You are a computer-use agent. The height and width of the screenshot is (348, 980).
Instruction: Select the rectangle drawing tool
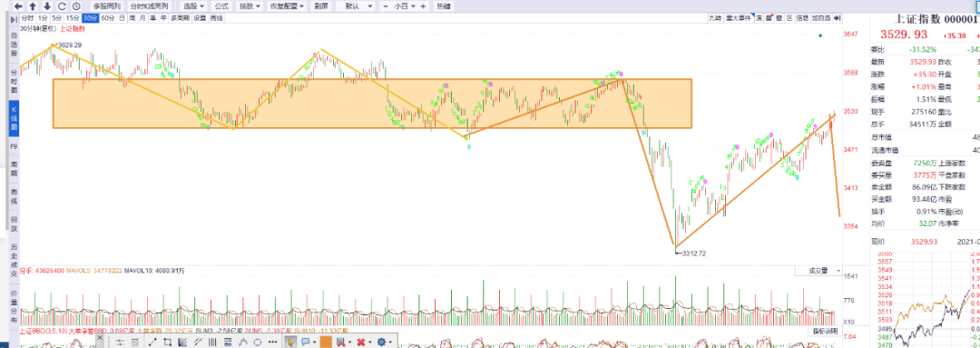167,342
